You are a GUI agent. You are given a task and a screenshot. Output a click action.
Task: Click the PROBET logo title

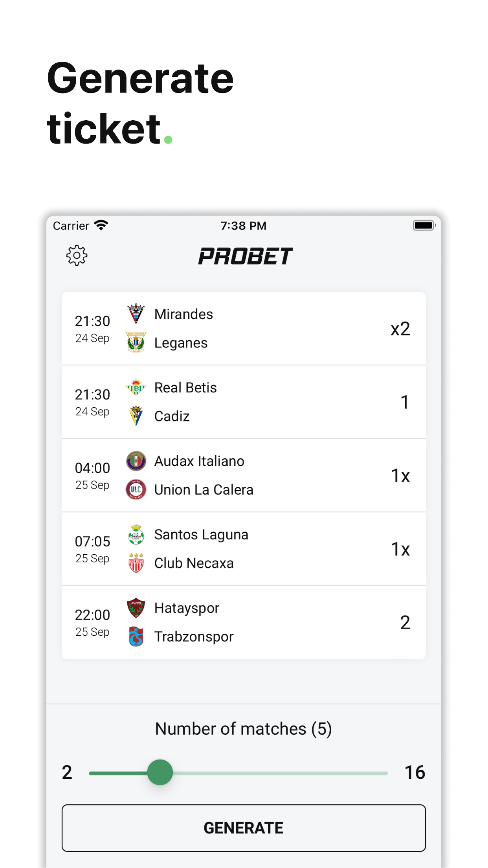[245, 256]
